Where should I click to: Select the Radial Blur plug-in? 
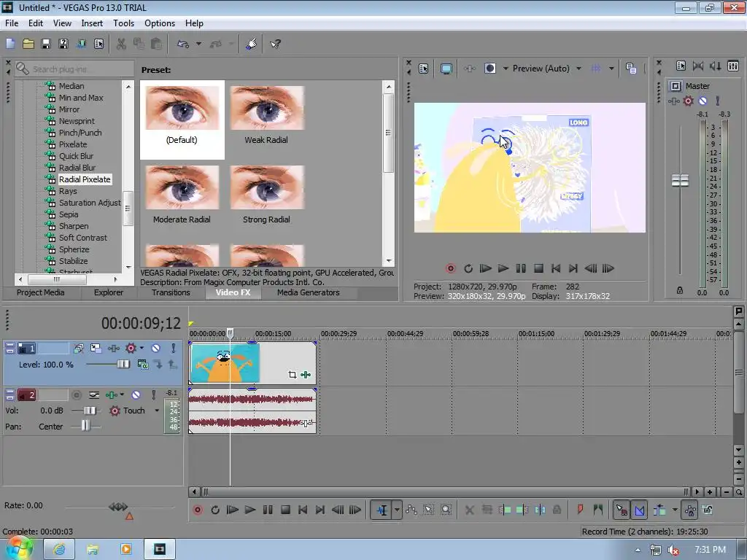coord(77,168)
